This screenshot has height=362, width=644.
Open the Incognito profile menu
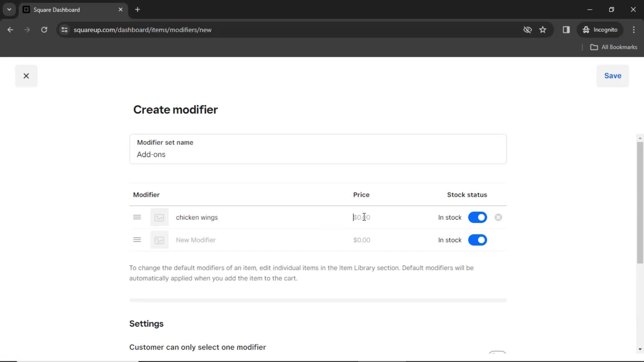pyautogui.click(x=600, y=30)
